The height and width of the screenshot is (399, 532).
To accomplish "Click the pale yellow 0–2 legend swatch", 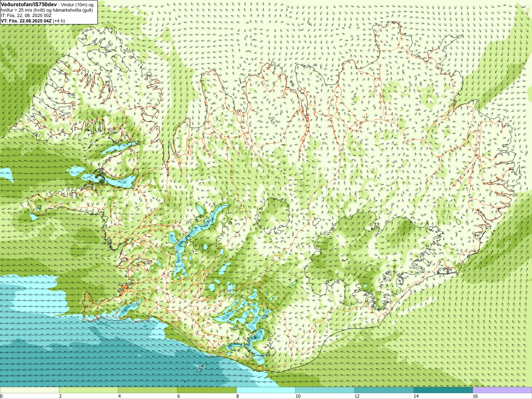I will pyautogui.click(x=30, y=390).
